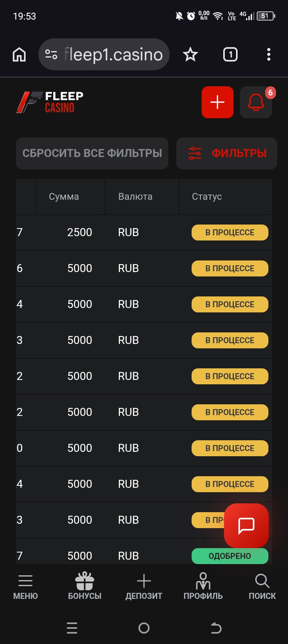
Task: Click the fleep1.casino address bar
Action: pyautogui.click(x=114, y=54)
